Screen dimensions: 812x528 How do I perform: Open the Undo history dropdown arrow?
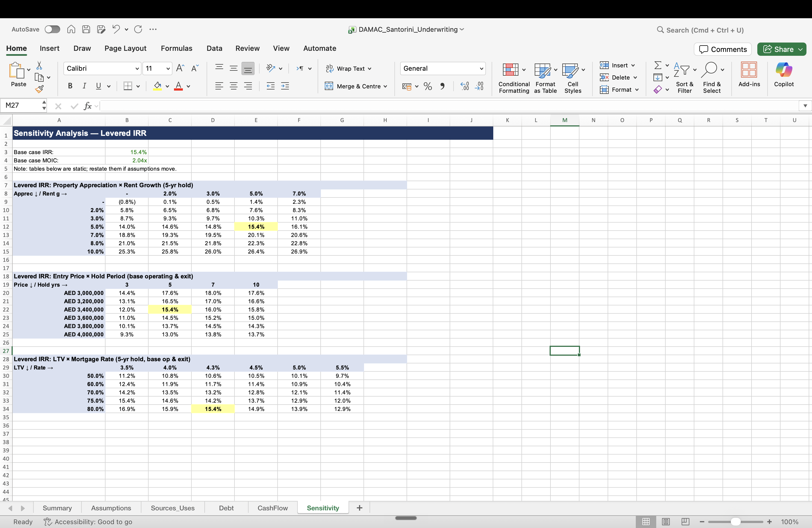[126, 30]
